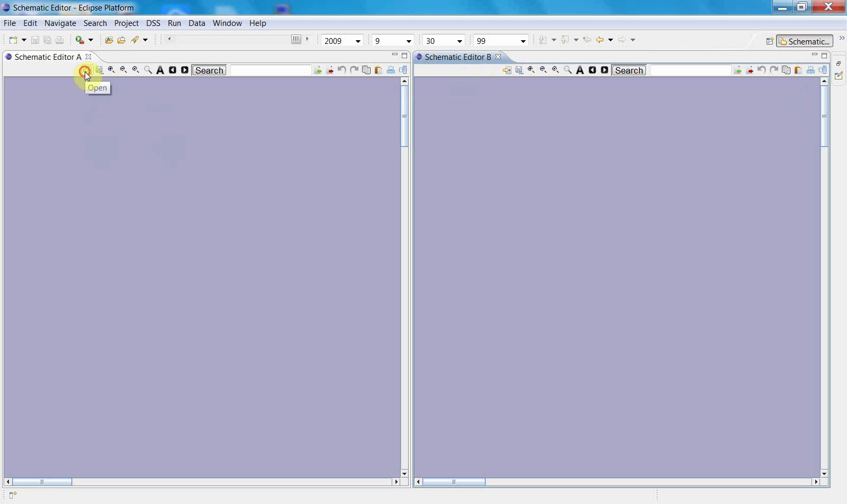Click Open Perspective icon beside Schematic button
The height and width of the screenshot is (504, 847).
coord(770,41)
